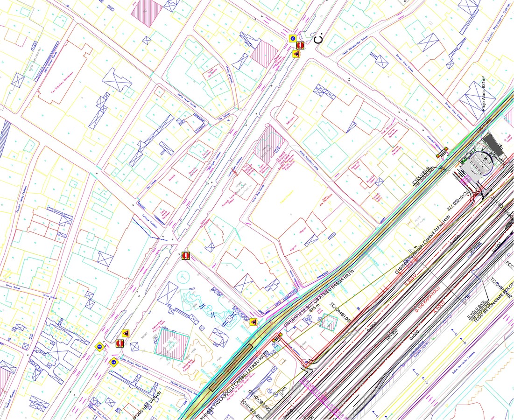Select the lone no-entry sign at Fethiye Caddesi junction
The image size is (514, 420).
point(185,256)
